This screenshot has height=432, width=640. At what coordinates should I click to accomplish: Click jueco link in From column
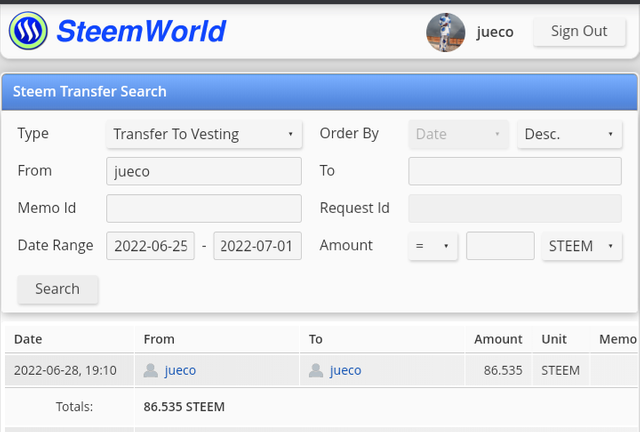[180, 370]
